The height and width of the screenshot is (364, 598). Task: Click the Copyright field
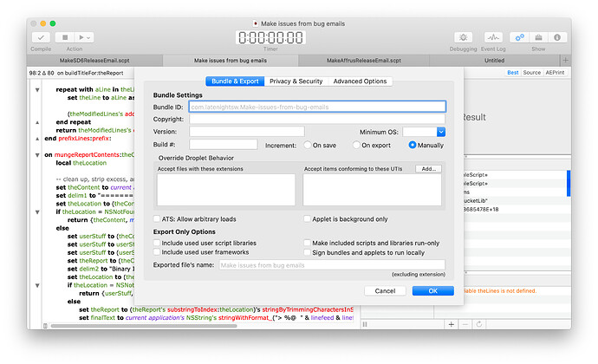(317, 119)
